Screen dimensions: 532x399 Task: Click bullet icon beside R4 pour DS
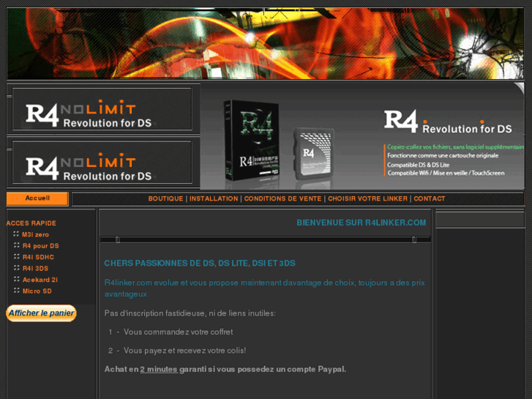click(16, 245)
